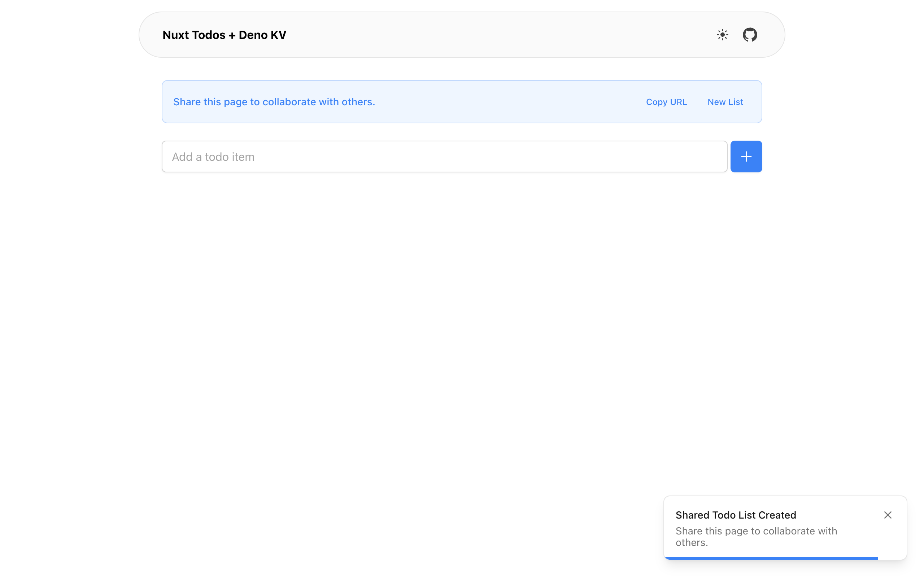Viewport: 924px width, 577px height.
Task: Focus the Add a todo item field
Action: click(x=444, y=157)
